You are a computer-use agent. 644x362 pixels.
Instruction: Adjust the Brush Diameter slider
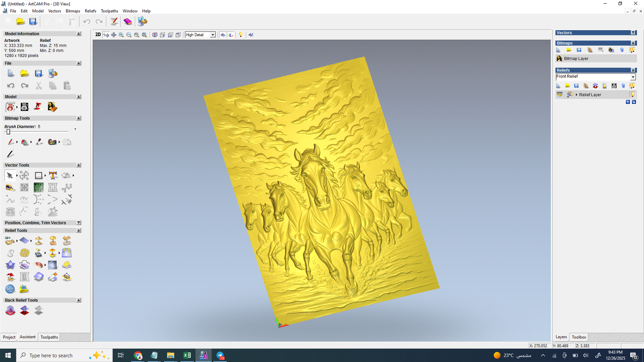pyautogui.click(x=8, y=132)
